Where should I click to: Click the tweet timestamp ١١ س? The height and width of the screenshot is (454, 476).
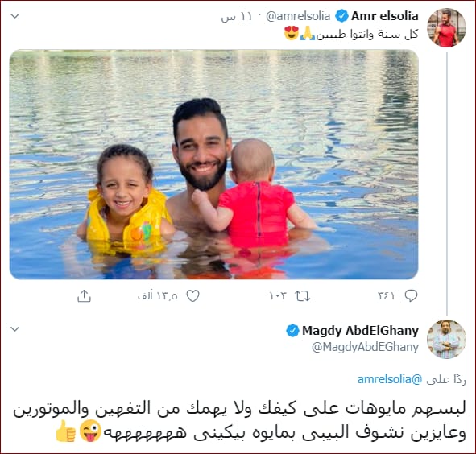tap(237, 16)
